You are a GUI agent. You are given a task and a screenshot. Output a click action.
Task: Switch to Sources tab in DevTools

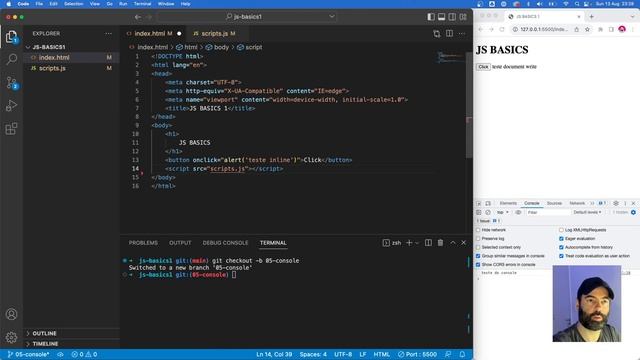(x=554, y=203)
